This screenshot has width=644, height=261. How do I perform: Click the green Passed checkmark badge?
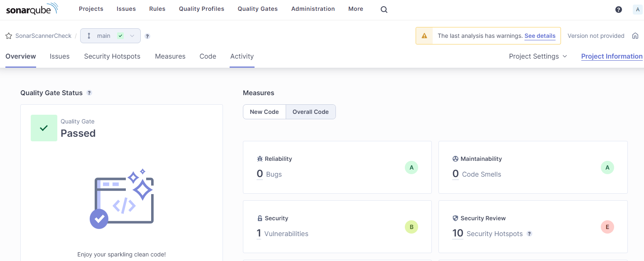44,128
